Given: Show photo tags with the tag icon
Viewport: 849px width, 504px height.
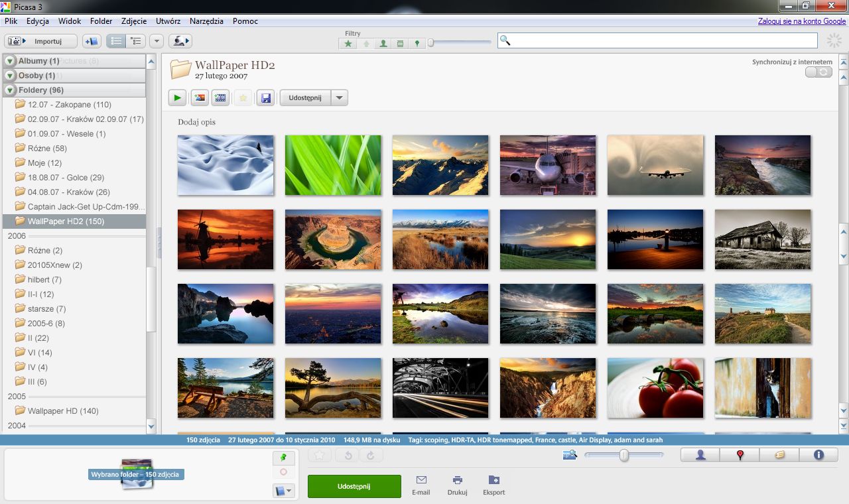Looking at the screenshot, I should [x=779, y=455].
